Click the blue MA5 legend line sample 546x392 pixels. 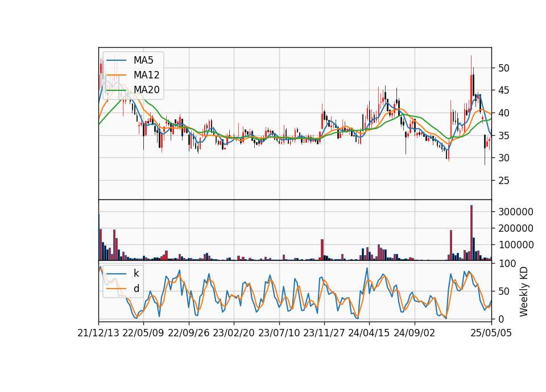coord(116,61)
